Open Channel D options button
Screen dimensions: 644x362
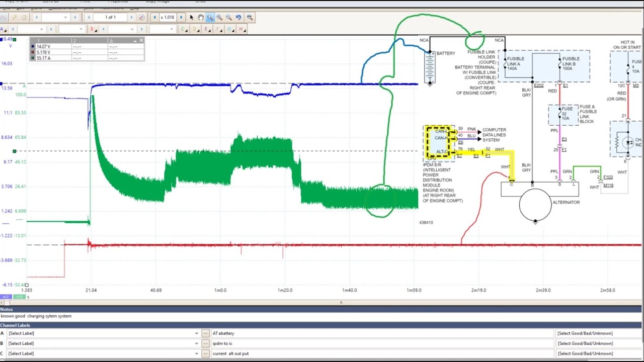(x=195, y=29)
